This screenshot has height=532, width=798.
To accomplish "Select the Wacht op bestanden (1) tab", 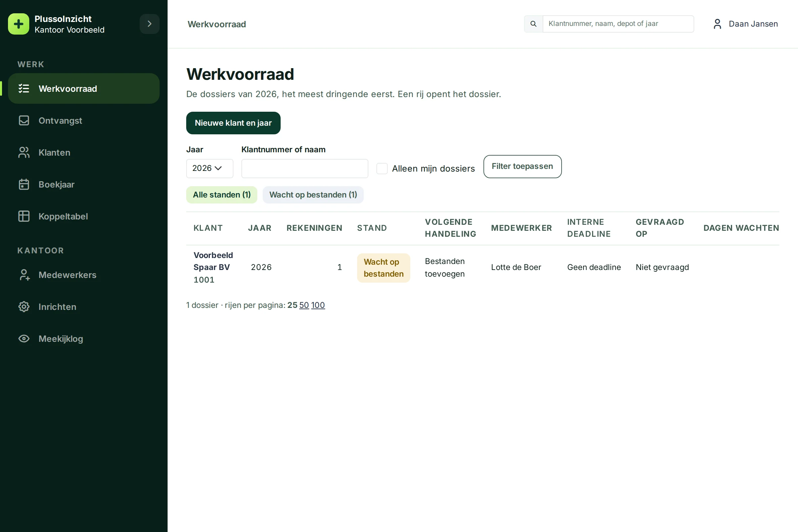I will tap(313, 195).
